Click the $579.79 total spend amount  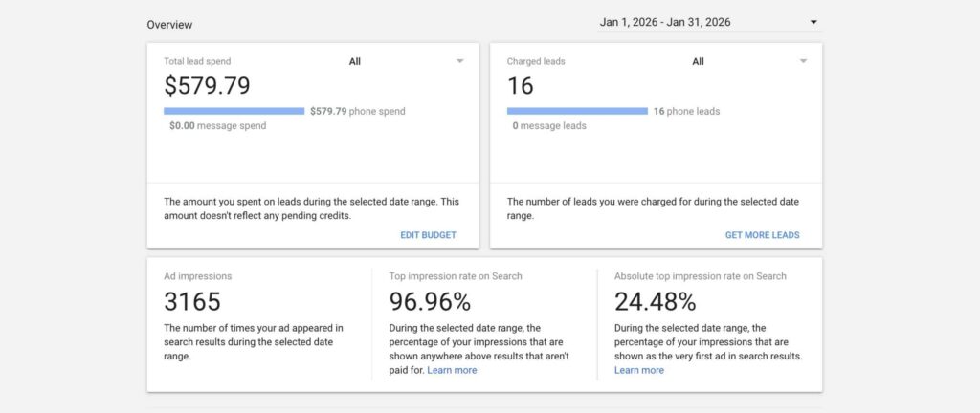point(207,85)
